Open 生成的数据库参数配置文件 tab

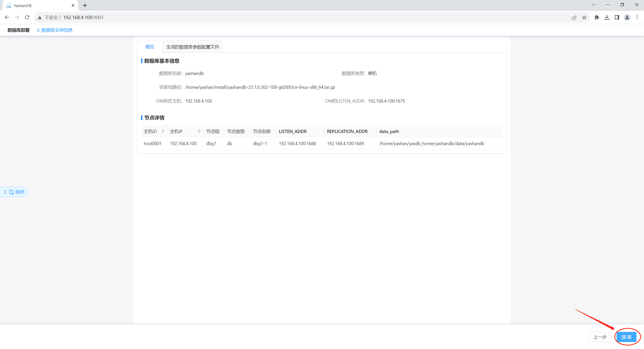(x=193, y=47)
